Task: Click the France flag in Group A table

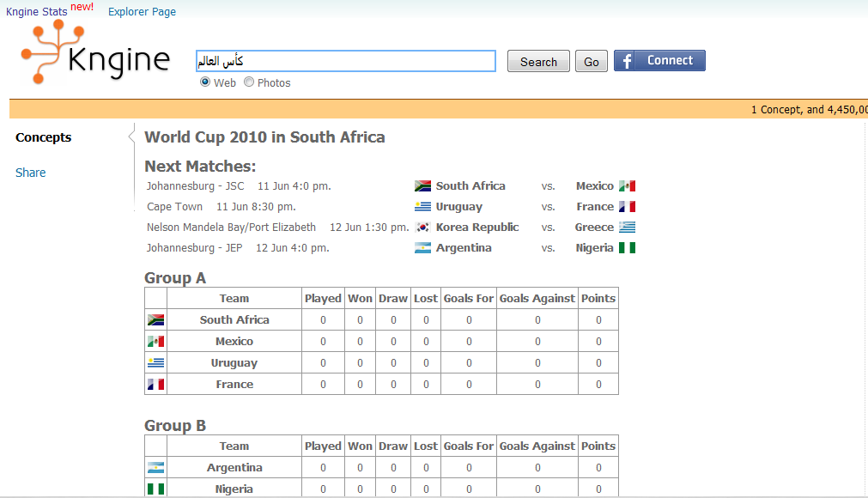Action: (x=156, y=384)
